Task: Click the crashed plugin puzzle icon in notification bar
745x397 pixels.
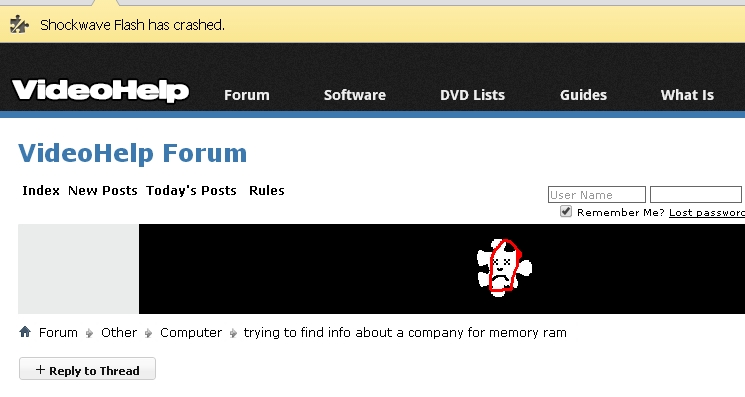Action: [19, 25]
